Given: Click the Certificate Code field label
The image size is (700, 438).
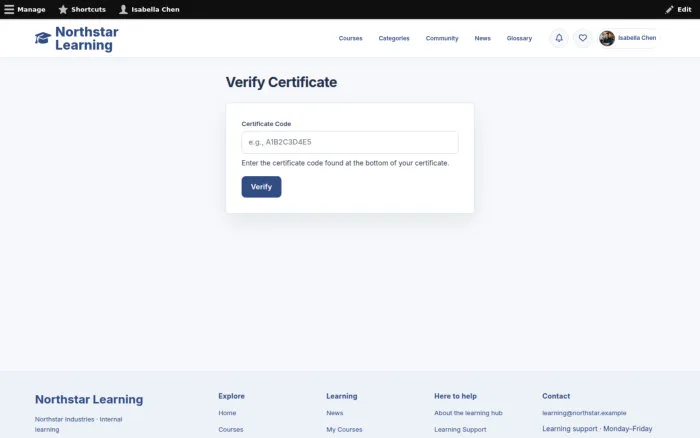Looking at the screenshot, I should 266,124.
